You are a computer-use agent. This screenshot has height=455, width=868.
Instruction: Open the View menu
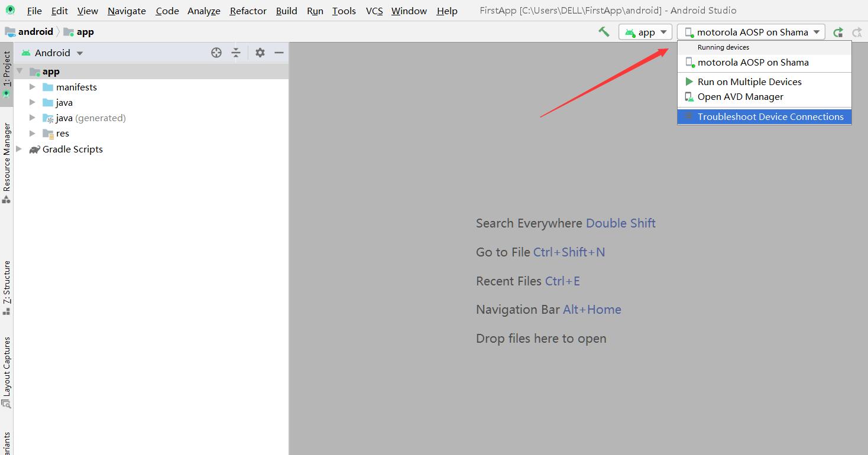[x=88, y=11]
